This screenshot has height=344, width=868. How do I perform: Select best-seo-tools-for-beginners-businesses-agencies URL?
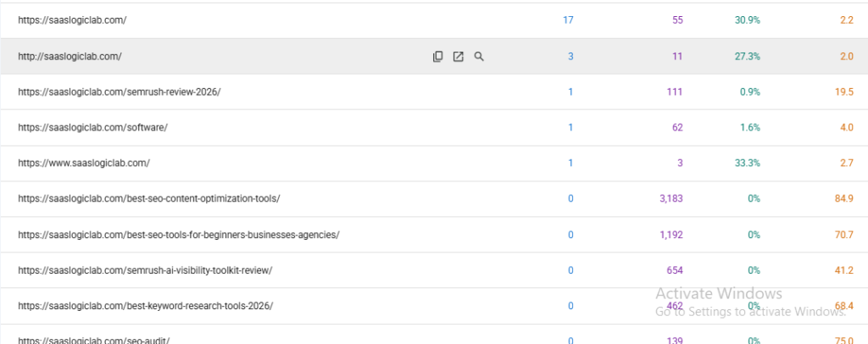[178, 235]
